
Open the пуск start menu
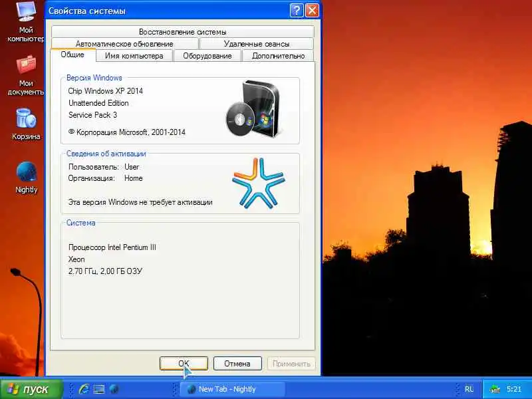(x=31, y=389)
